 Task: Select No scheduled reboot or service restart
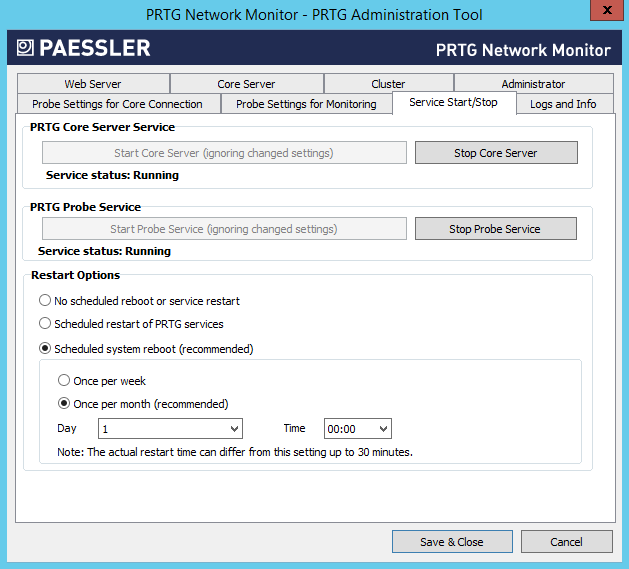45,300
